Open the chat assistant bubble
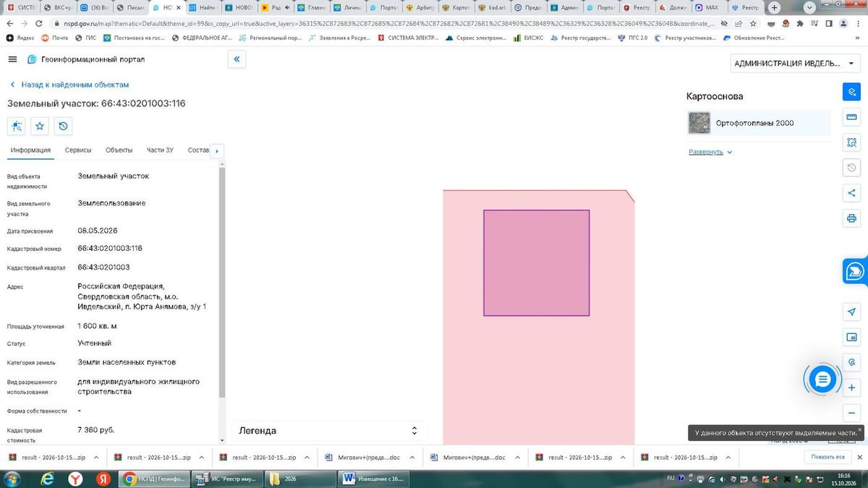Screen dimensions: 868x488 (x=822, y=380)
